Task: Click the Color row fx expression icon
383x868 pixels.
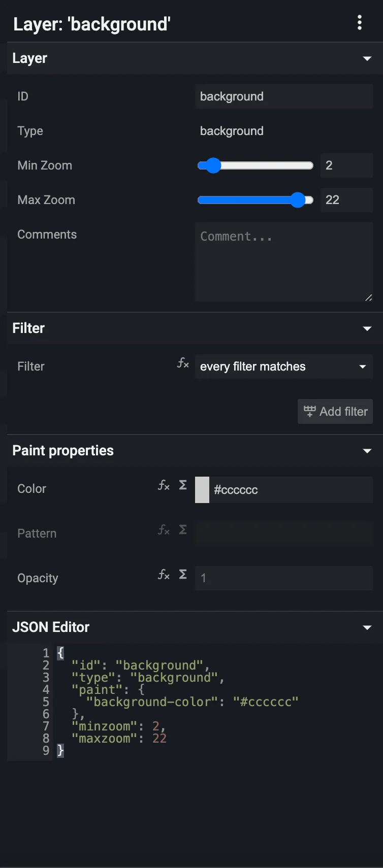Action: (x=164, y=485)
